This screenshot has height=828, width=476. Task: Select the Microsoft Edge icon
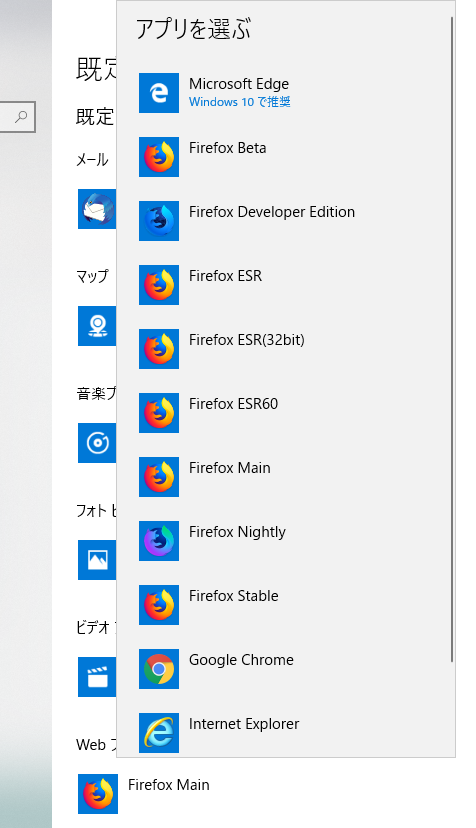(x=158, y=93)
